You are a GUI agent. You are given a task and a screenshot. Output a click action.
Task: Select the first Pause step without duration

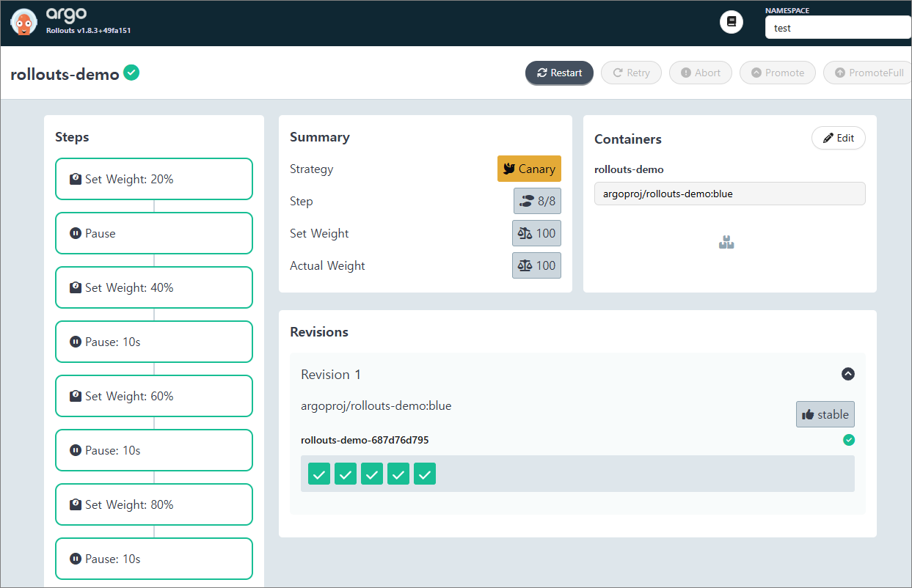click(x=154, y=233)
